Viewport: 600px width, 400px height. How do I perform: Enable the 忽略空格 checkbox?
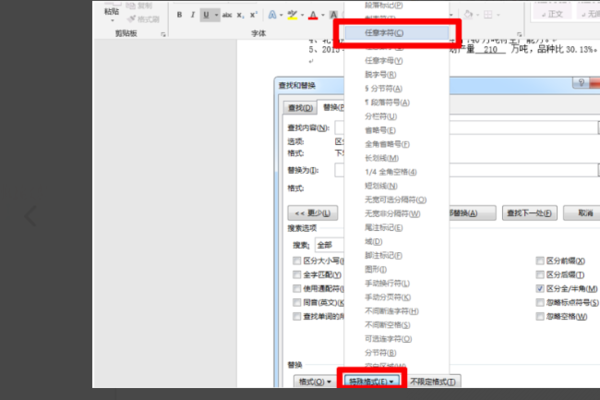pos(540,316)
